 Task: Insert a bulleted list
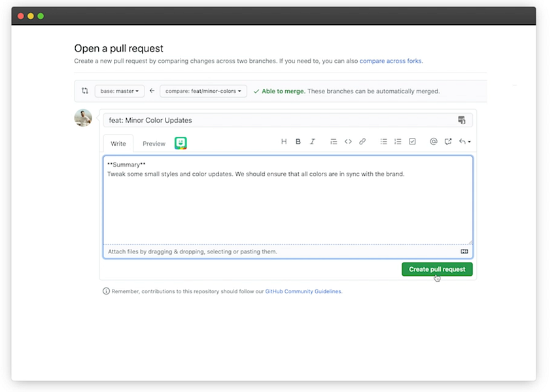384,142
